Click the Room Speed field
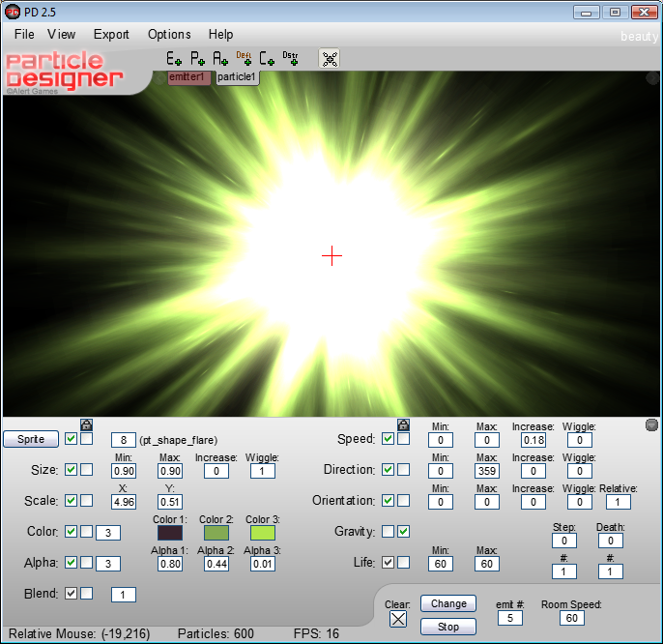Screen dimensions: 663x644 click(x=572, y=618)
